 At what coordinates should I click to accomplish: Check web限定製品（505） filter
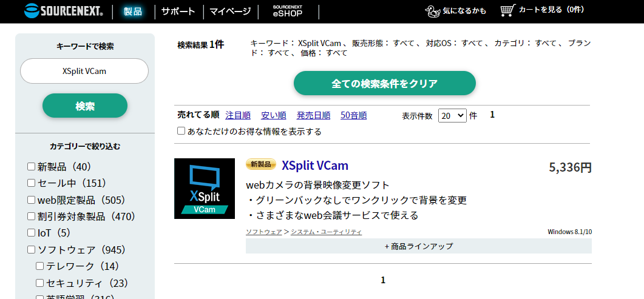tap(31, 200)
